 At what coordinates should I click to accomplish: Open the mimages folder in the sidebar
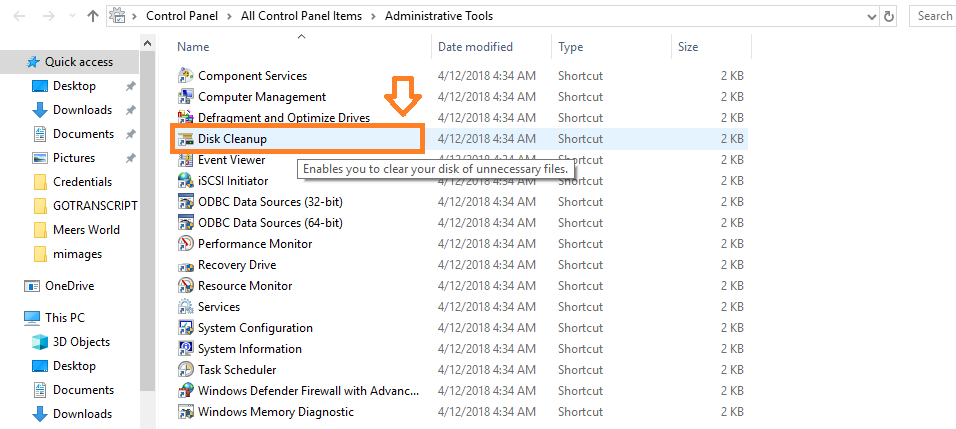(77, 254)
